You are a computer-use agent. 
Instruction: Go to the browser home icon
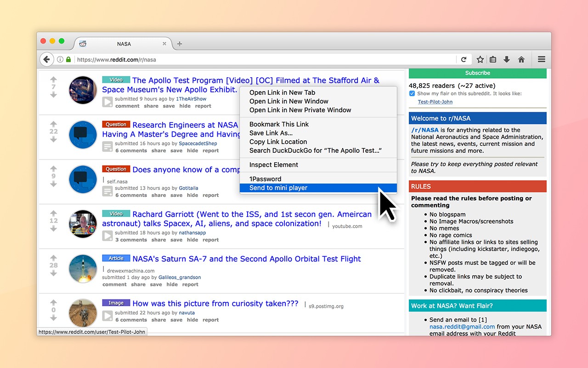coord(521,59)
